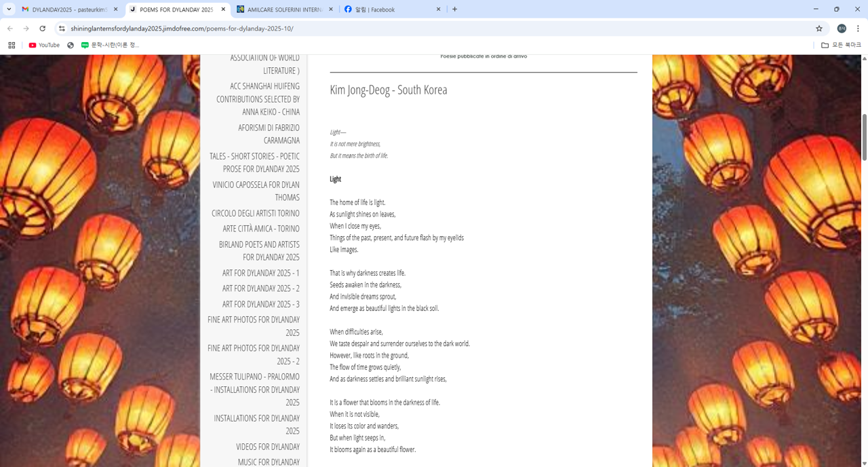Close the Gmail DYLANDAY2025 tab
Image resolution: width=868 pixels, height=467 pixels.
pyautogui.click(x=115, y=10)
